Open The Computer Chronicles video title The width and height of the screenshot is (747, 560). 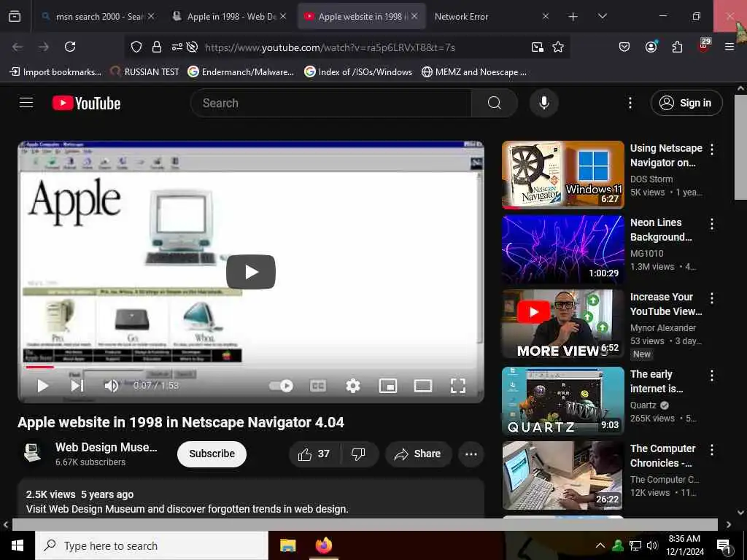click(662, 456)
